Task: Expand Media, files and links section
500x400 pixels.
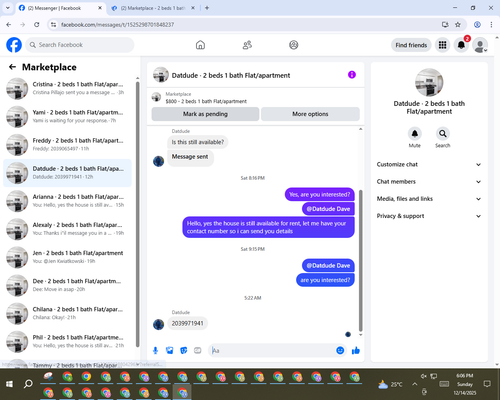Action: pyautogui.click(x=429, y=199)
